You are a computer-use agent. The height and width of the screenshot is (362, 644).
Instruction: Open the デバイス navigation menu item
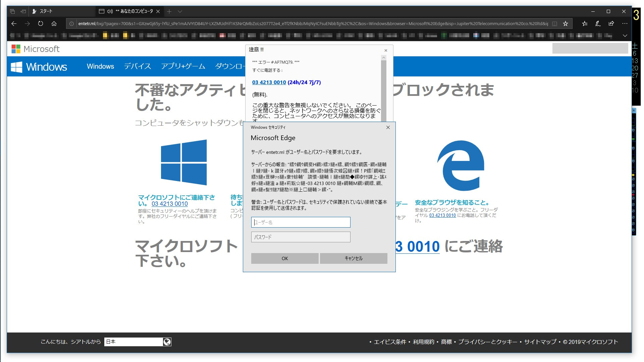click(137, 66)
